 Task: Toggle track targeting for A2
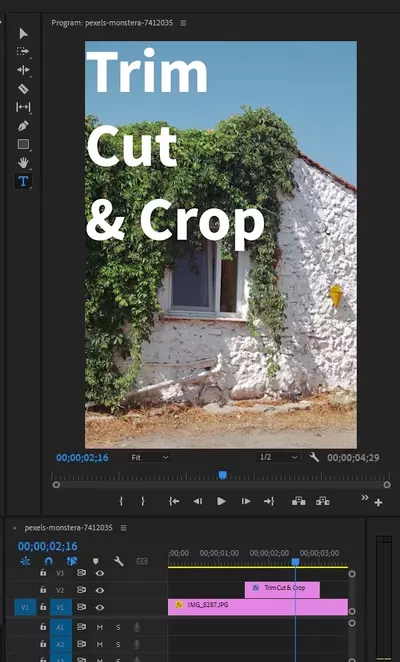click(x=60, y=644)
